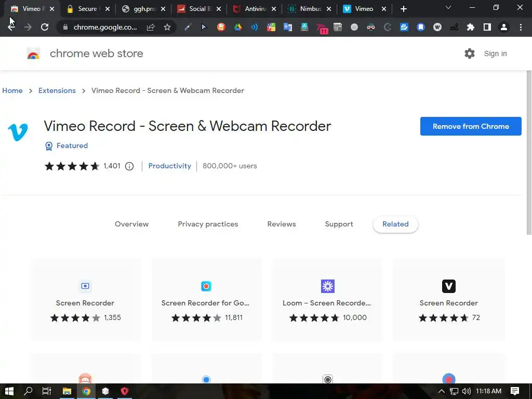Open the red shield app on taskbar
The image size is (532, 399).
[125, 391]
